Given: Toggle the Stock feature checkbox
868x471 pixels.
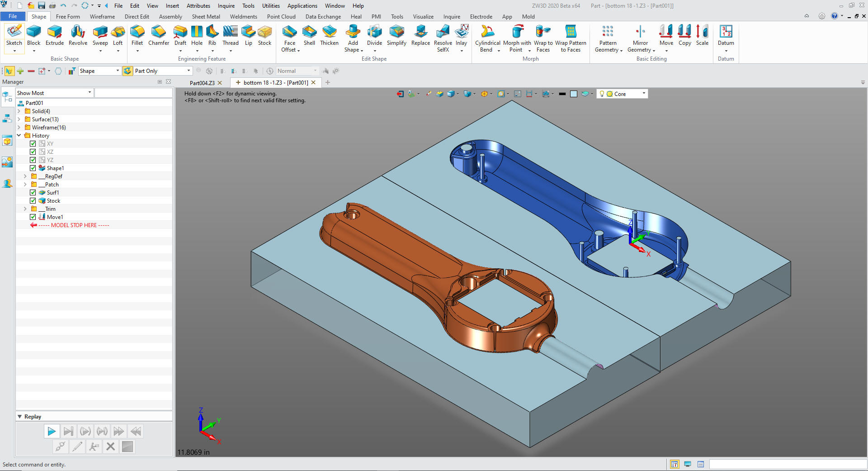Looking at the screenshot, I should click(33, 201).
